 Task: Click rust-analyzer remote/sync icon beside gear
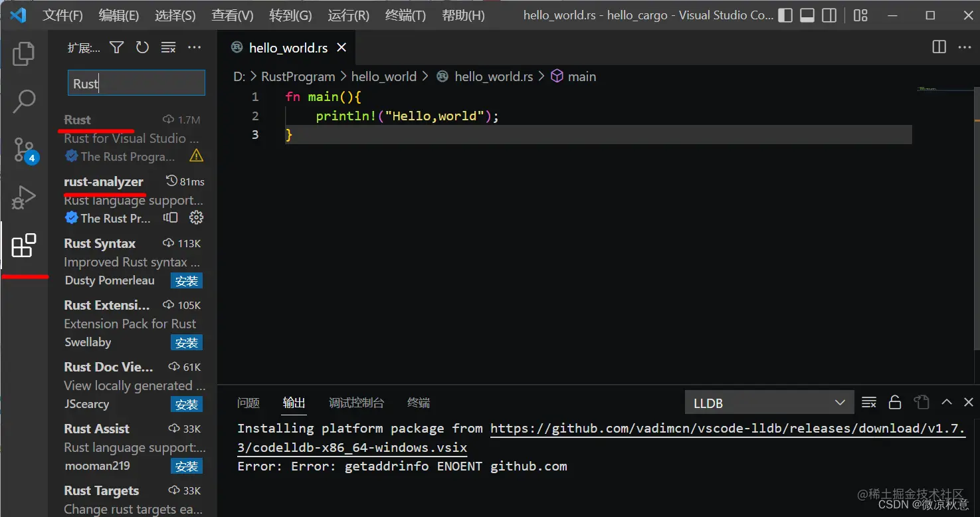(x=171, y=217)
